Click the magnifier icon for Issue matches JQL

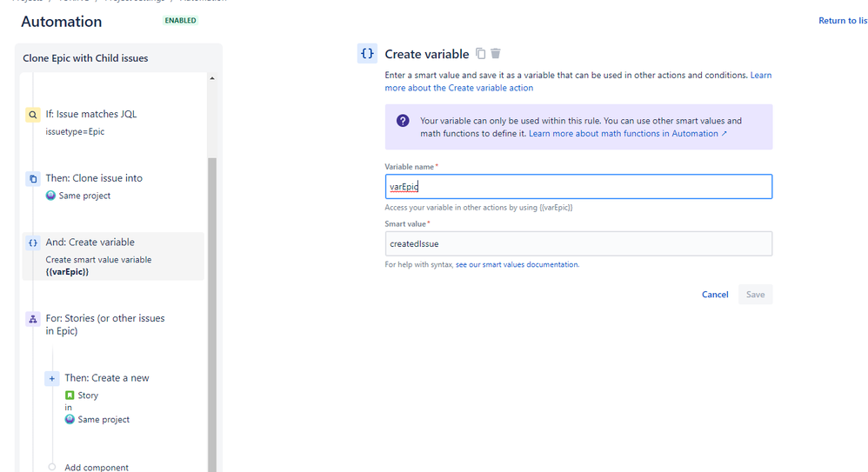coord(33,115)
